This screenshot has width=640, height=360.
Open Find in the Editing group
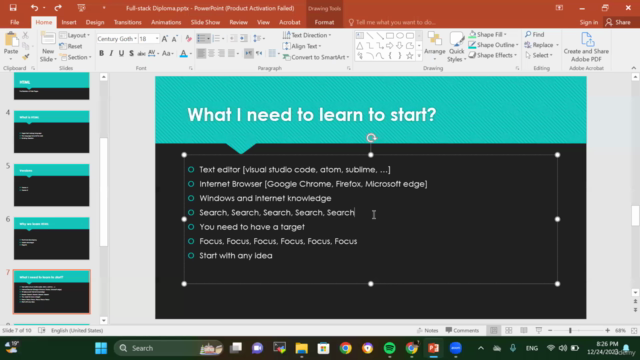click(x=535, y=34)
